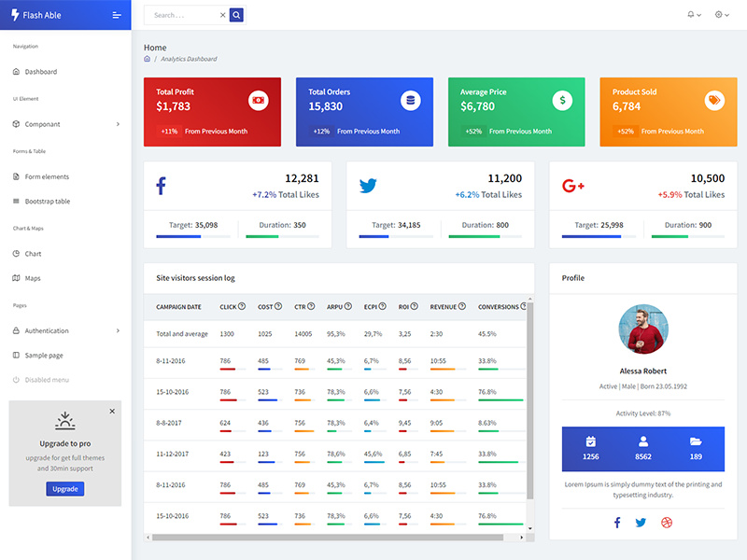Click the dollar icon on Average Price card
This screenshot has width=747, height=560.
click(x=562, y=100)
